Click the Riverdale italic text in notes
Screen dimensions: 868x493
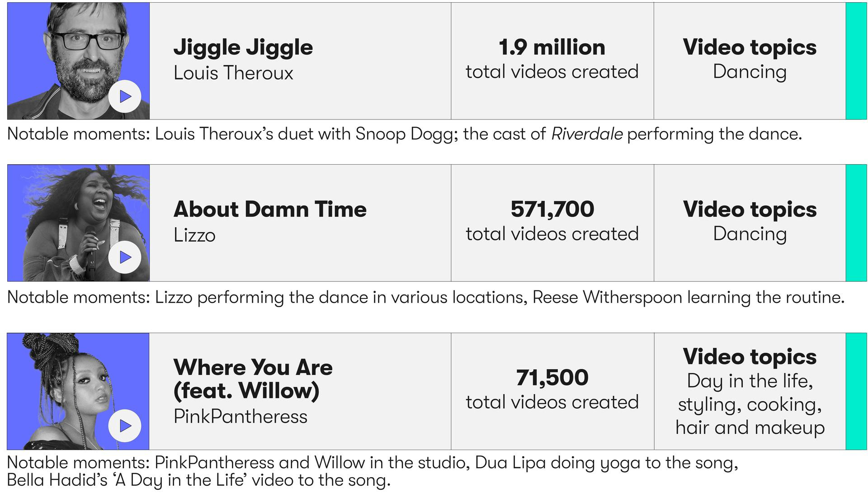(587, 134)
